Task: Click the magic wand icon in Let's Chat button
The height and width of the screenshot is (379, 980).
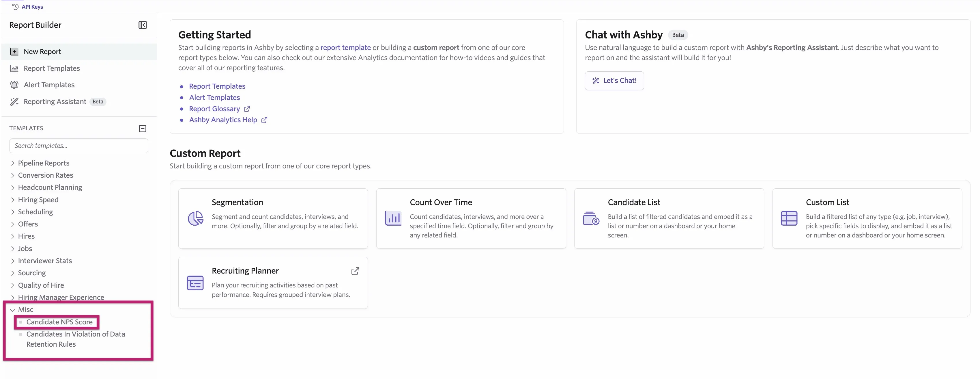Action: tap(596, 81)
